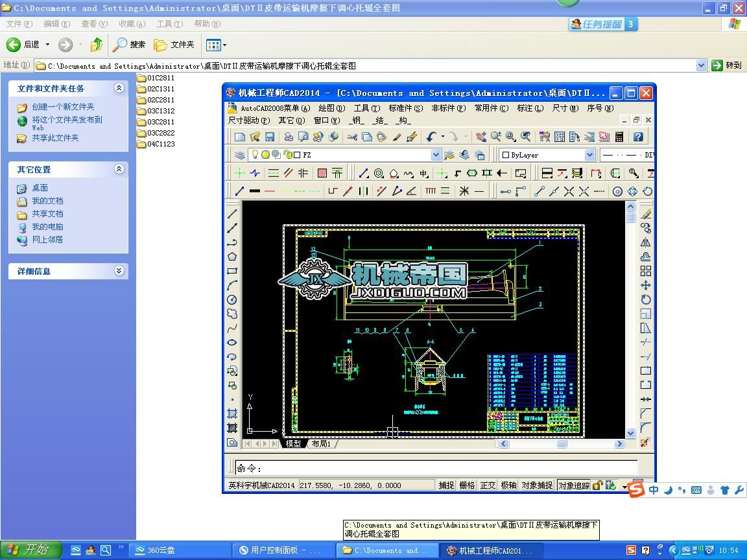747x560 pixels.
Task: Open the Explorer address bar dropdown
Action: tap(701, 65)
